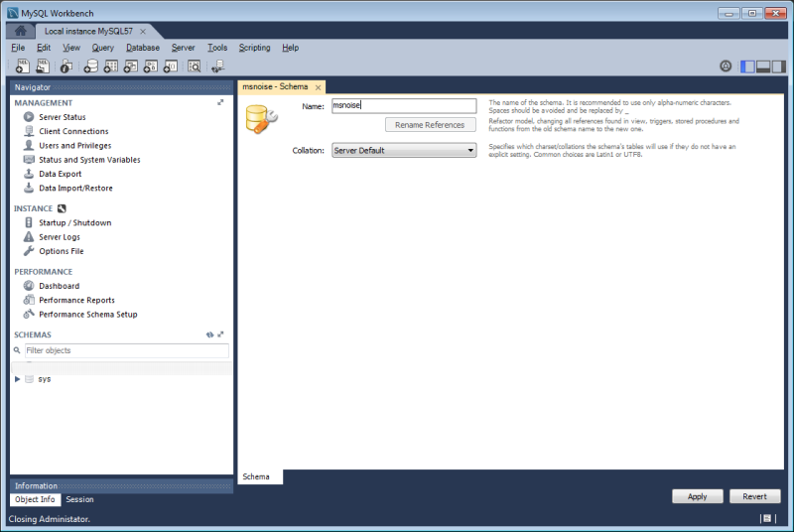The image size is (794, 532).
Task: Switch to the Object Info tab
Action: point(35,499)
